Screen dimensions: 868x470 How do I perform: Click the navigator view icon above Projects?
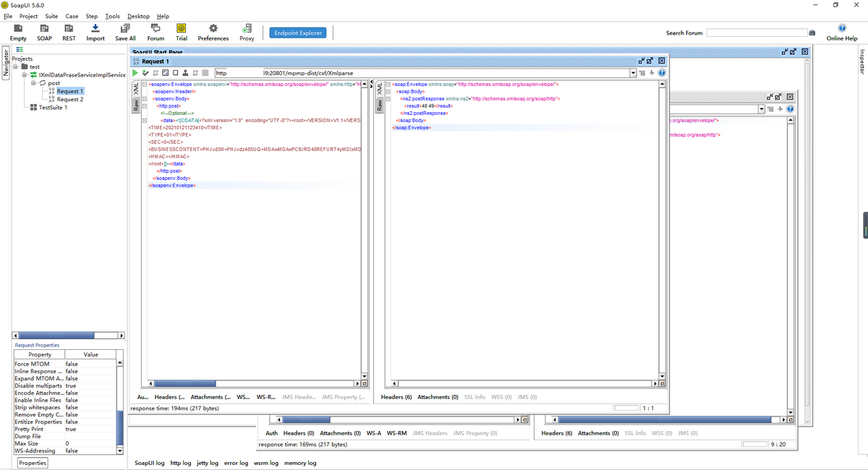[x=20, y=49]
